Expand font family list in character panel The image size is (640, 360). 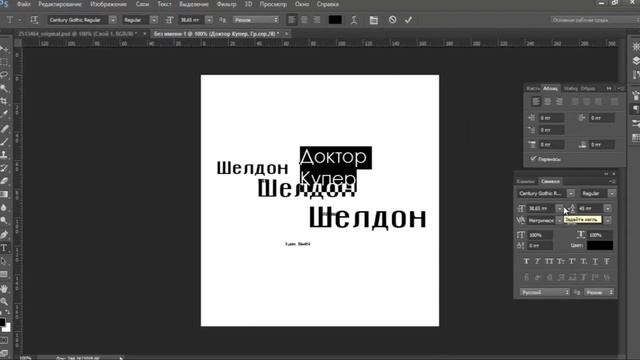tap(571, 193)
